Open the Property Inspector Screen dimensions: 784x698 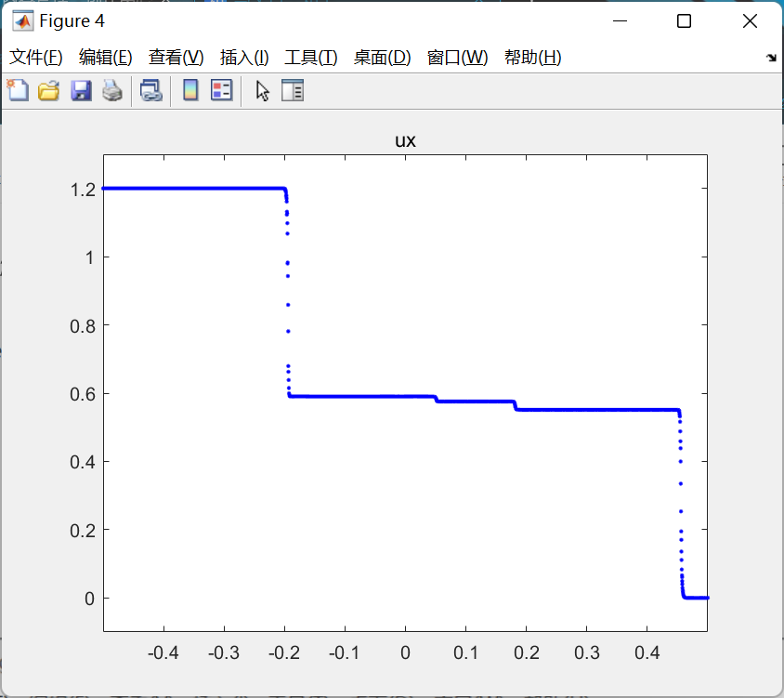point(292,90)
